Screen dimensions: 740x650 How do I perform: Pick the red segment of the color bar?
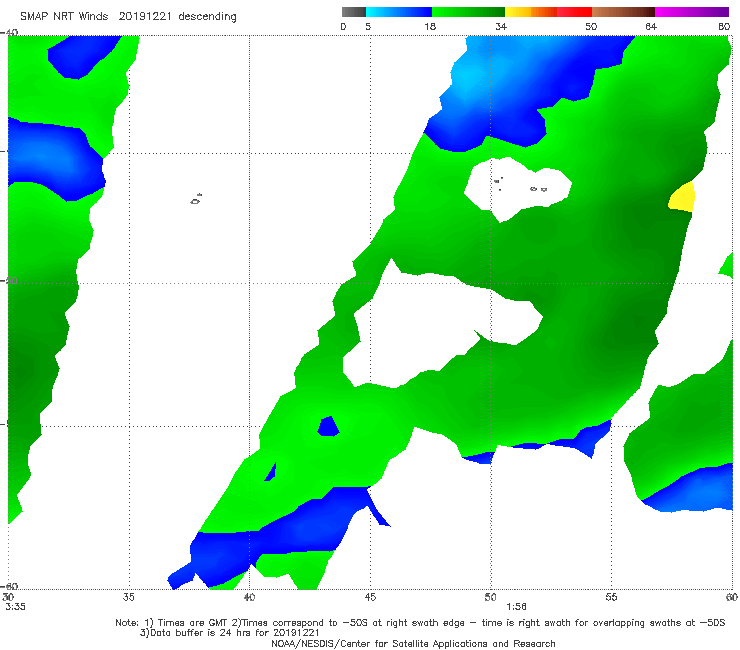point(574,12)
